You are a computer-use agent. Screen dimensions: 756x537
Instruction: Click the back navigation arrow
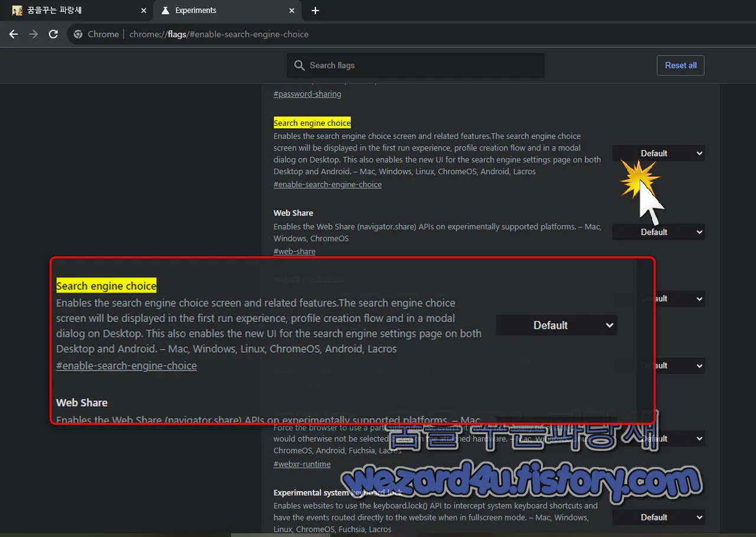pos(14,34)
